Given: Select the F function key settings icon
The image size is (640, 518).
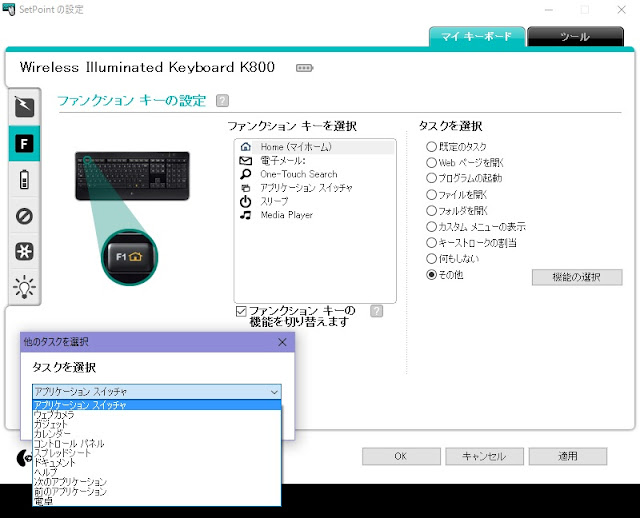Looking at the screenshot, I should (24, 143).
